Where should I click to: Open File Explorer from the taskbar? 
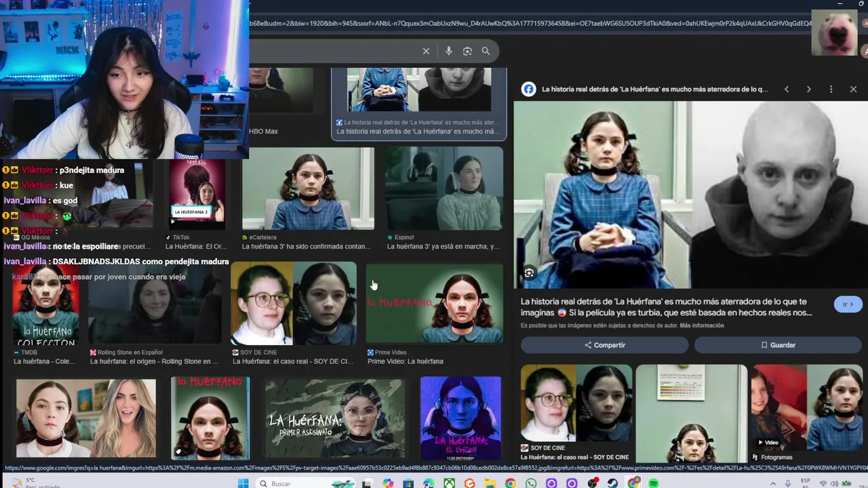coord(490,483)
